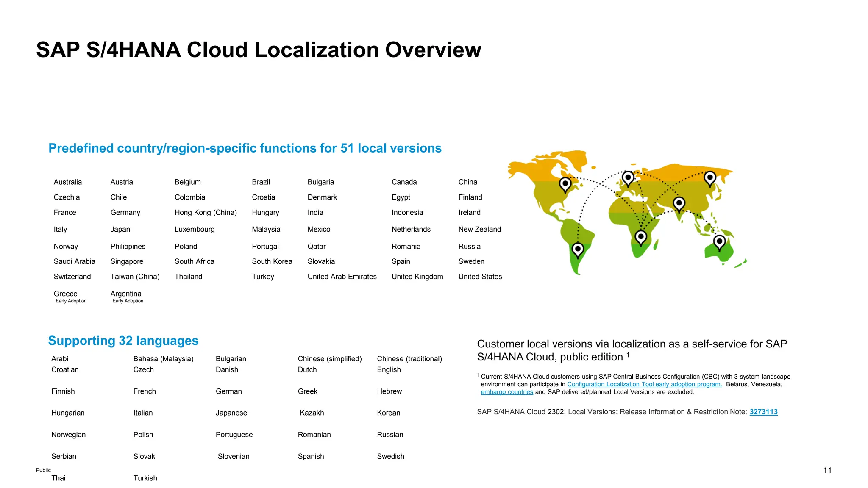The image size is (868, 488).
Task: Select the country South Korea
Action: (272, 262)
